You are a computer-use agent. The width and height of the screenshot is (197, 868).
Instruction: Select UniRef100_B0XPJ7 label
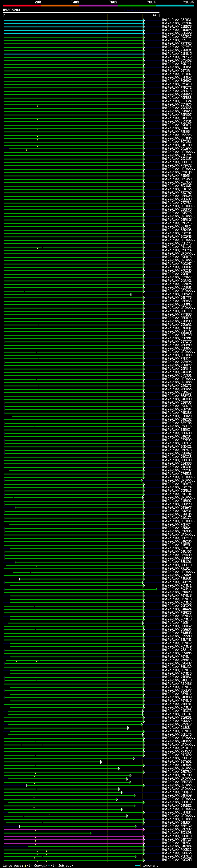coord(176,589)
